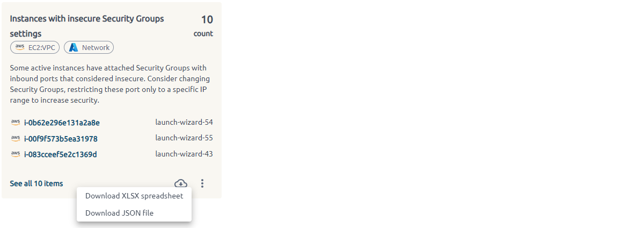Select Download XLSX spreadsheet option
Image resolution: width=644 pixels, height=228 pixels.
pos(134,196)
